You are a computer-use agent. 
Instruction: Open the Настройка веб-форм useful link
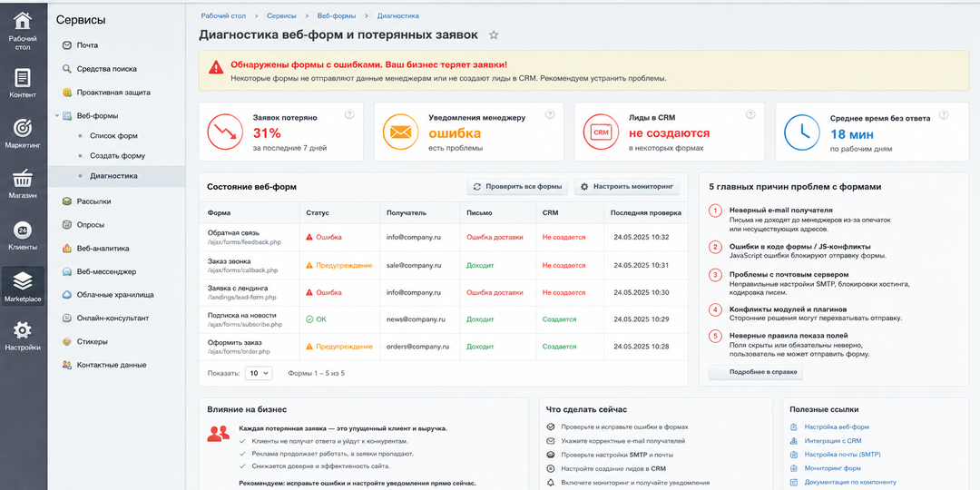pyautogui.click(x=837, y=426)
